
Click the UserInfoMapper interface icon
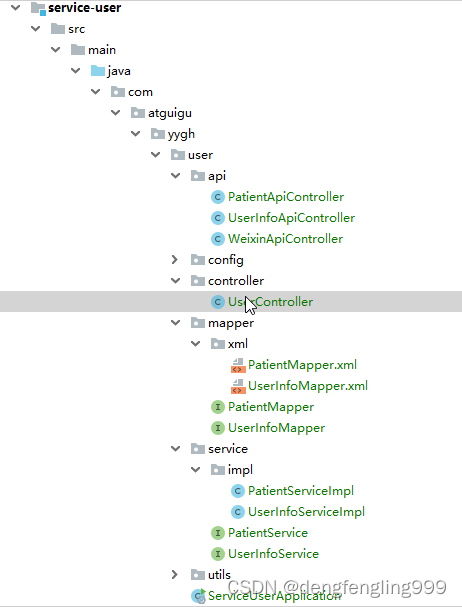click(218, 428)
